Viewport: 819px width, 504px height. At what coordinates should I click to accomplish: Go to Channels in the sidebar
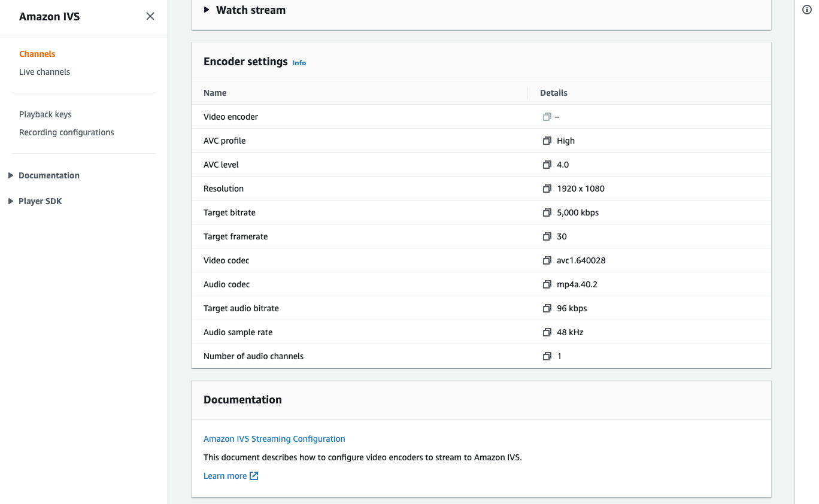37,54
